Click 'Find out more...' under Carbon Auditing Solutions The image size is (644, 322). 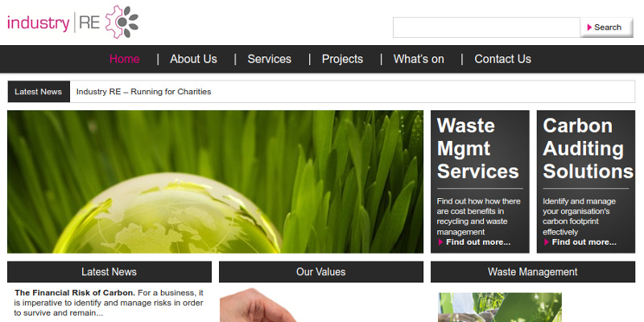(584, 242)
